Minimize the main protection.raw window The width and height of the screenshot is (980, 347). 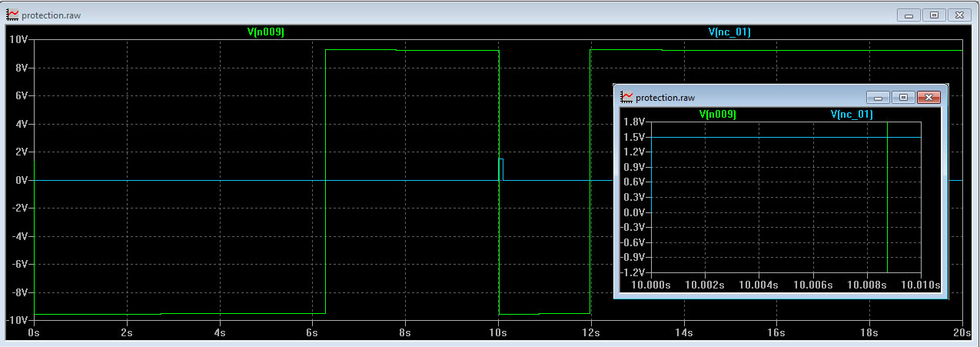click(909, 15)
